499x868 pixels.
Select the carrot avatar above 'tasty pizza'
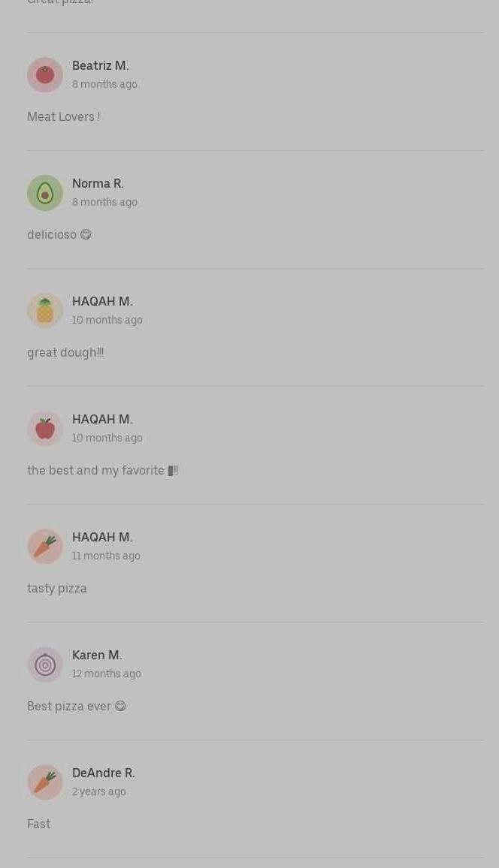click(x=45, y=547)
